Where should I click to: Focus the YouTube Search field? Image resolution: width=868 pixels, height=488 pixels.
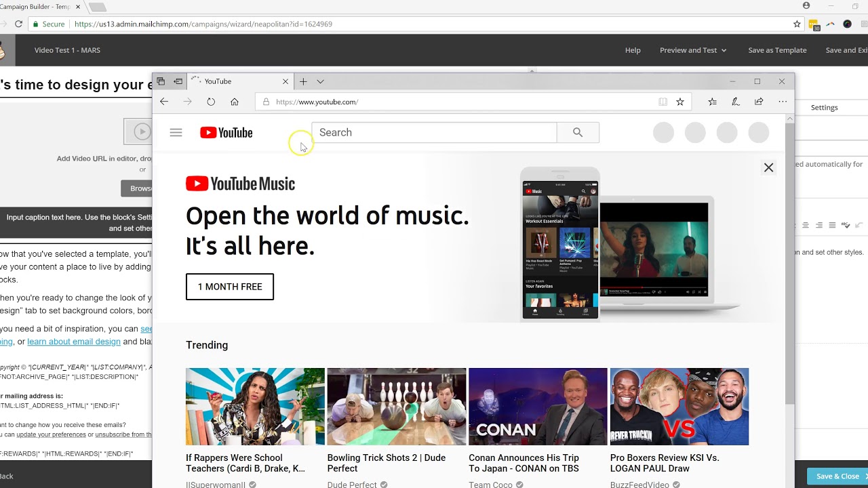pyautogui.click(x=434, y=133)
